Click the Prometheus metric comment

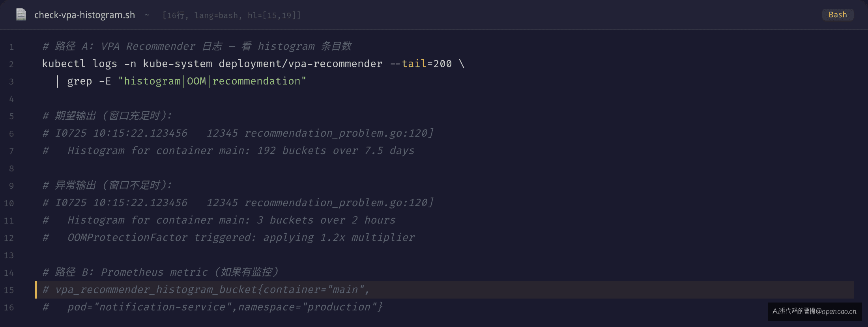[161, 272]
